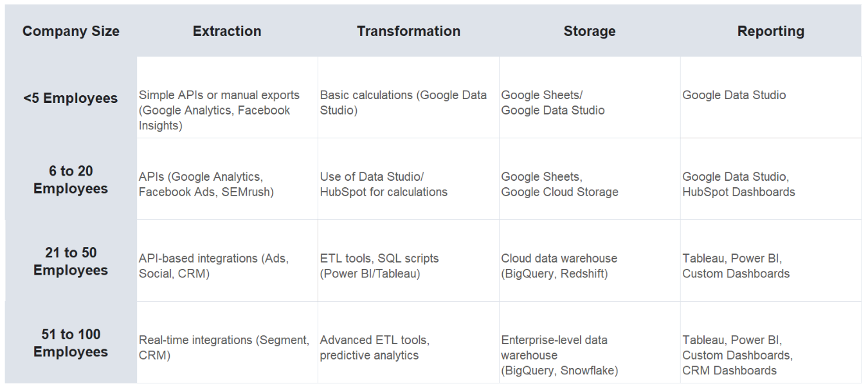Select the Facebook Ads, SEMrush extraction cell
868x386 pixels.
[x=206, y=184]
